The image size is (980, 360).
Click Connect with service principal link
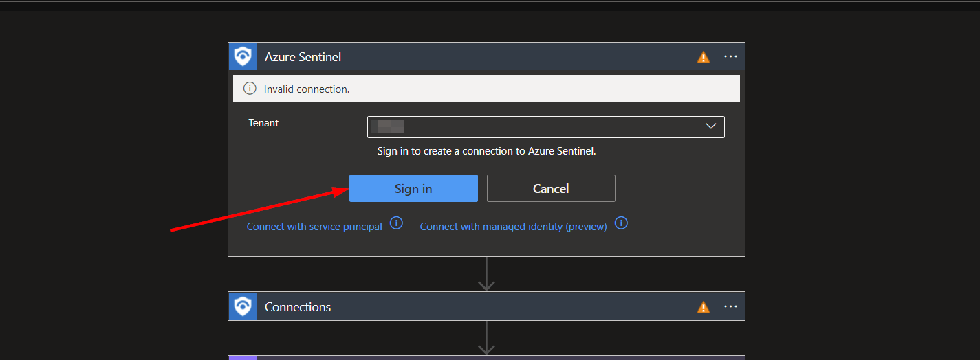(x=314, y=227)
